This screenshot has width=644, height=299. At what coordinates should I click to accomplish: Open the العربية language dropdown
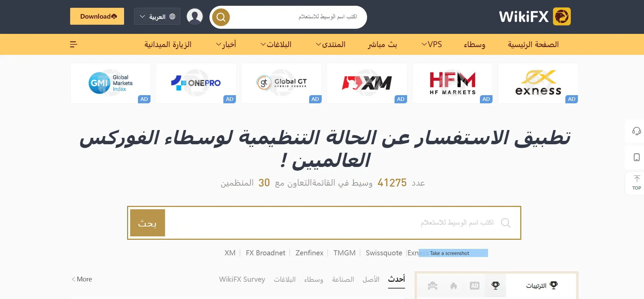point(157,16)
